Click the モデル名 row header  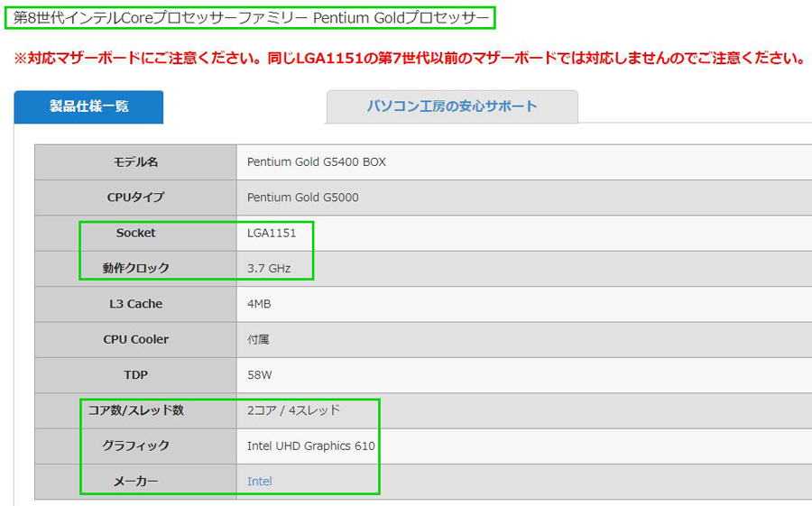point(135,162)
